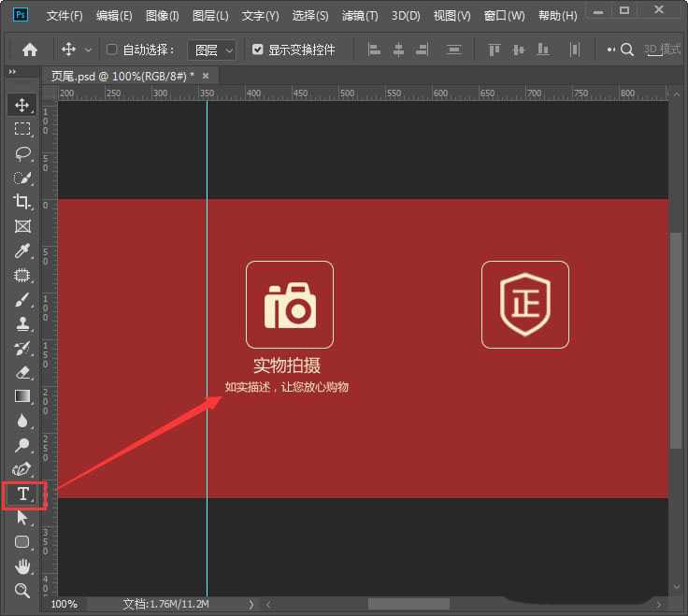Click the 100% zoom level field

click(x=64, y=605)
